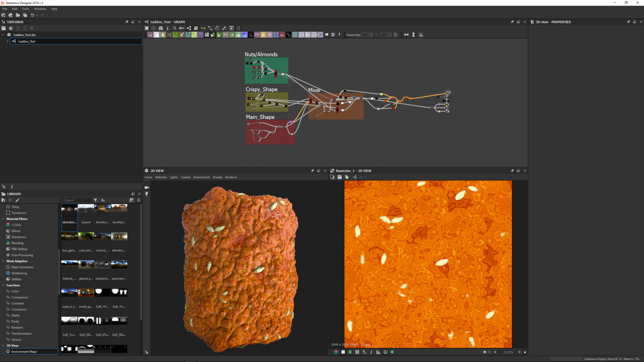Select Comparison under Functions in library
The width and height of the screenshot is (644, 362).
(x=19, y=297)
